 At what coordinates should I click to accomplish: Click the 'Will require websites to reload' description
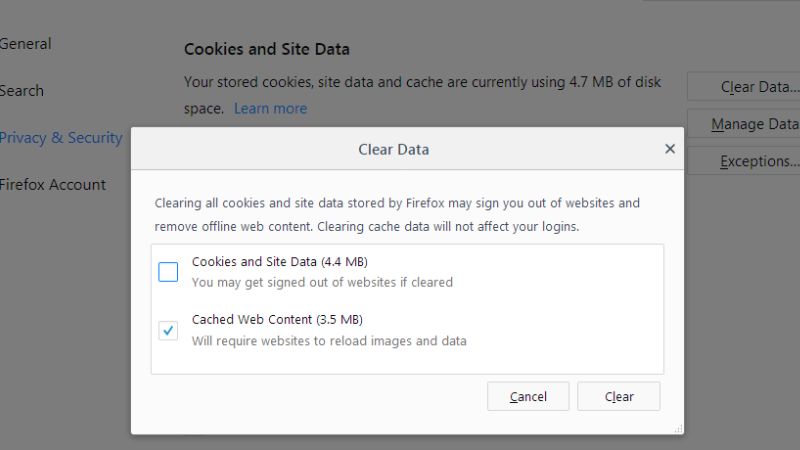click(x=329, y=341)
